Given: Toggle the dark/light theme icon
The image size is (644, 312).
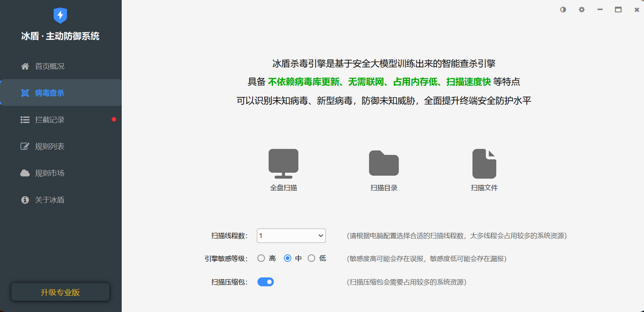Looking at the screenshot, I should pyautogui.click(x=563, y=10).
